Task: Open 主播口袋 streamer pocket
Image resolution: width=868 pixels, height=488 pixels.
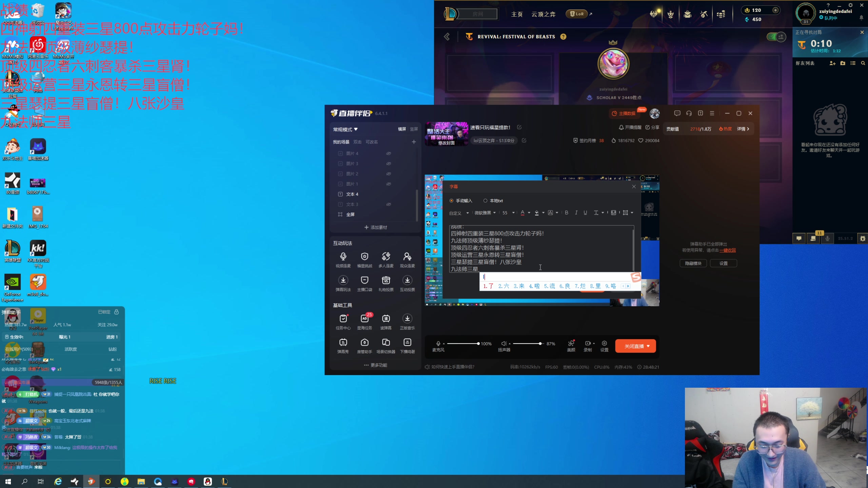Action: [x=364, y=283]
